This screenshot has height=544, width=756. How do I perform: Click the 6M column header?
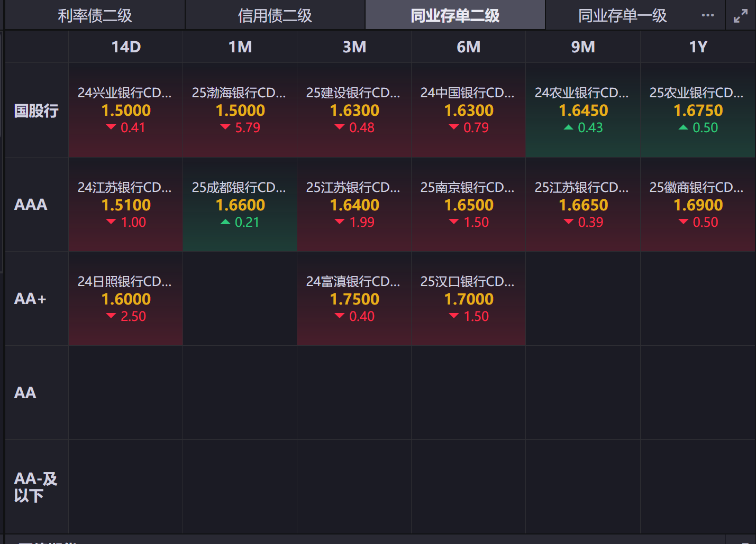[469, 47]
